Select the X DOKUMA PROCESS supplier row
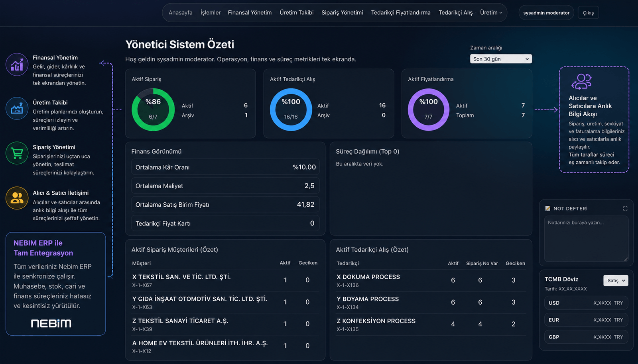638x364 pixels. point(431,280)
